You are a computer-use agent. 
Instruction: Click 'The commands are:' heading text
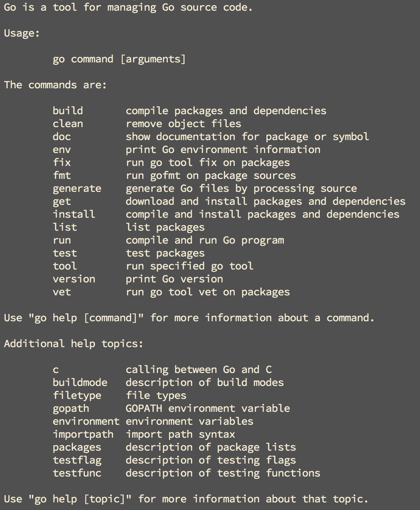[x=56, y=85]
